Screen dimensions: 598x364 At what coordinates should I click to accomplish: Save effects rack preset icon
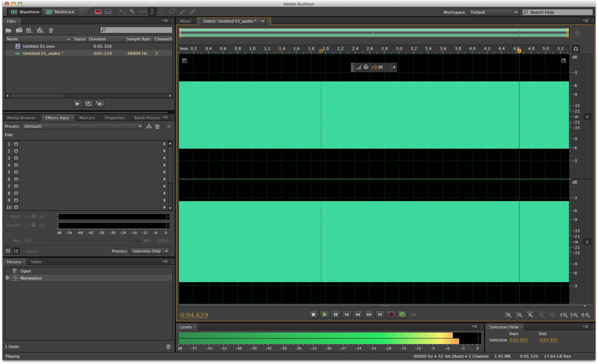149,126
